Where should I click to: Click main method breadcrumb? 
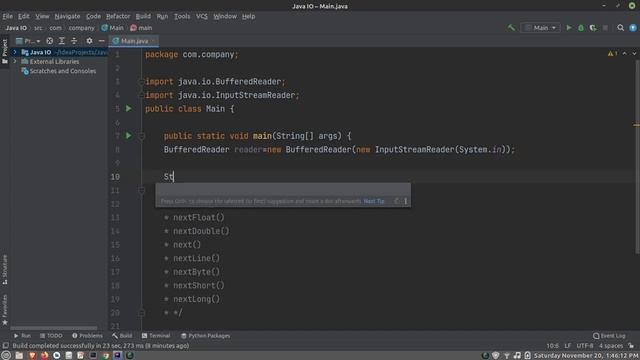(141, 28)
